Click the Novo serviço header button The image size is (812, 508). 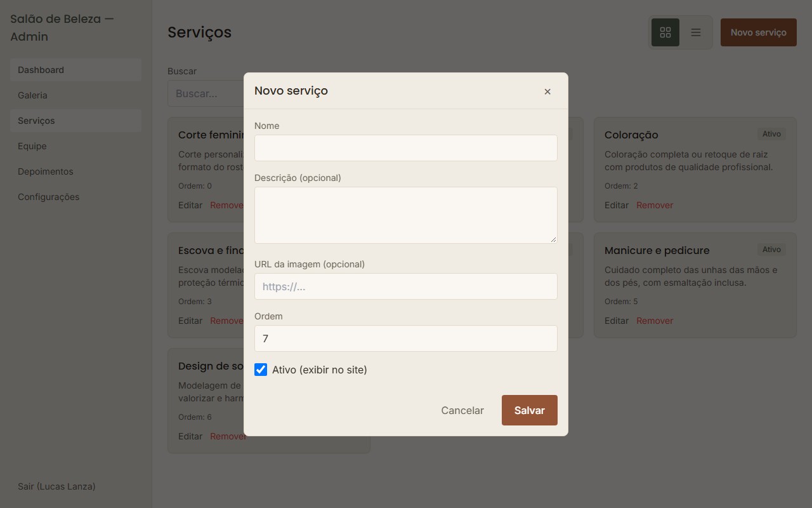(x=759, y=32)
